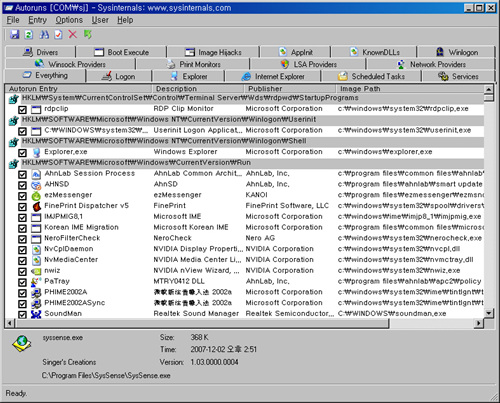Click the registry icon beside CurrentVersion\Run key
This screenshot has height=403, width=500.
[x=13, y=164]
